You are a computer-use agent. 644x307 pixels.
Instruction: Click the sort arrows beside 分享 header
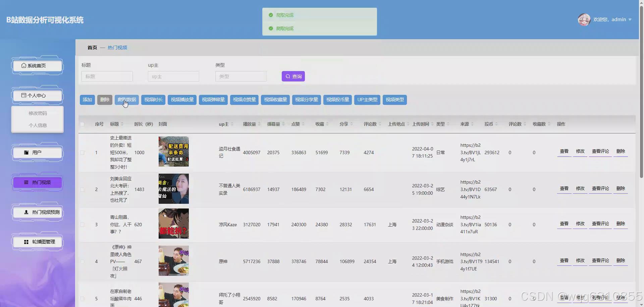352,124
